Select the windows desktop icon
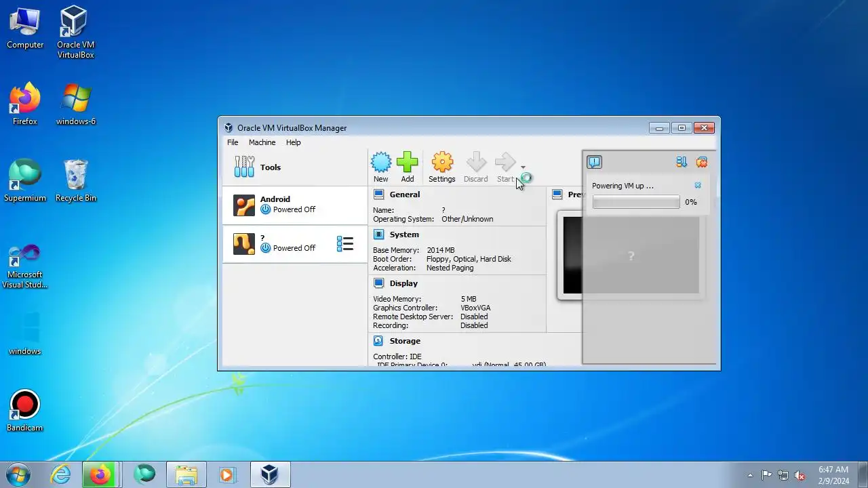 [25, 333]
